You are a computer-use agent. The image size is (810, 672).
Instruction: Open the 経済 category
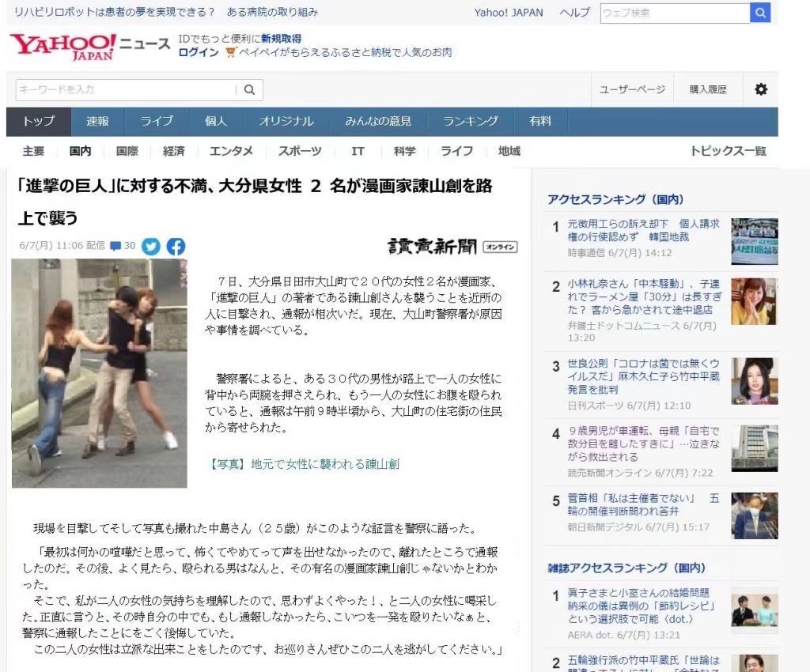tap(173, 151)
